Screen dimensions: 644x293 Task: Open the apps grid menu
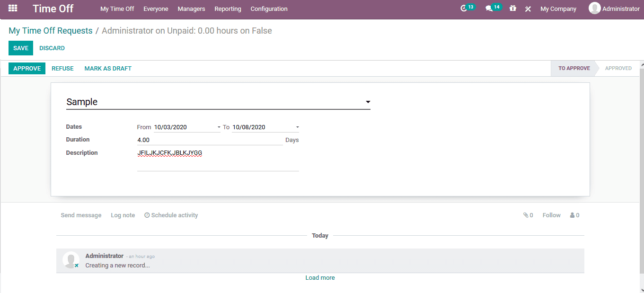pos(12,8)
